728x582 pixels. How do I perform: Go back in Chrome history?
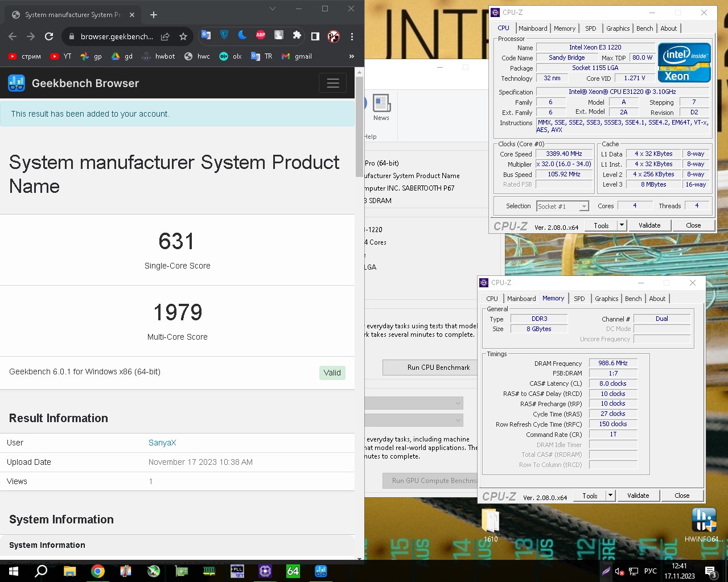click(x=13, y=36)
